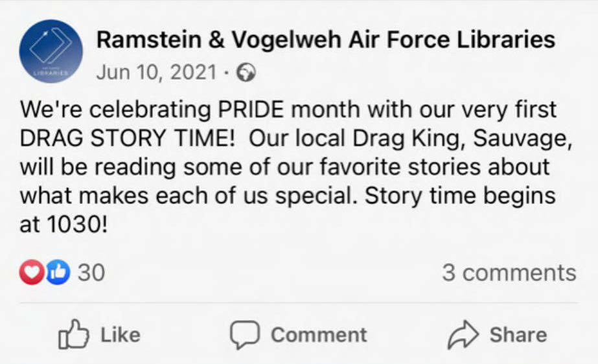This screenshot has width=598, height=364.
Task: Click the speech bubble Comment icon
Action: coord(245,334)
